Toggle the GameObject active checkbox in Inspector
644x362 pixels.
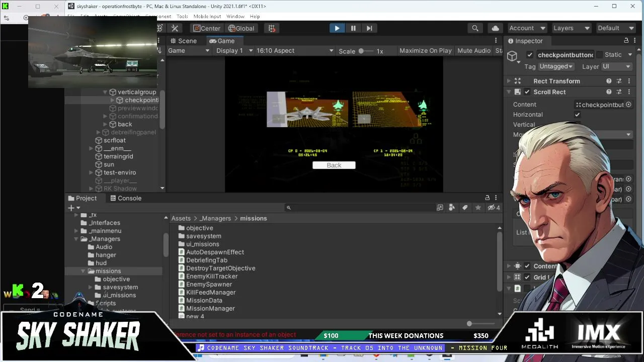point(530,55)
